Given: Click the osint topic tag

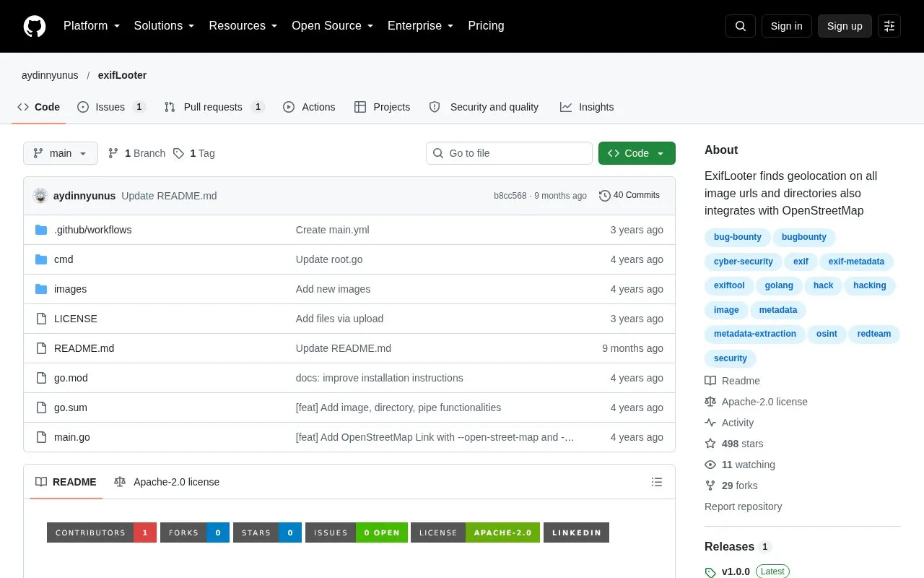Looking at the screenshot, I should pos(827,334).
